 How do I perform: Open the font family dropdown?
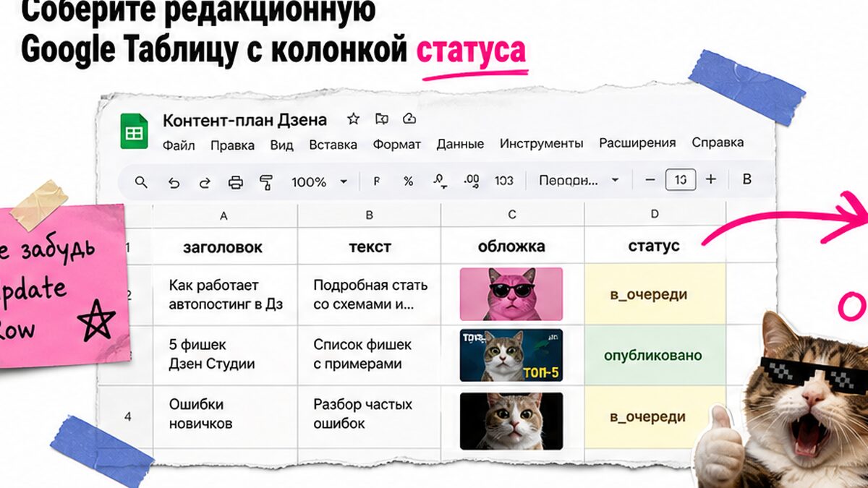click(x=579, y=180)
